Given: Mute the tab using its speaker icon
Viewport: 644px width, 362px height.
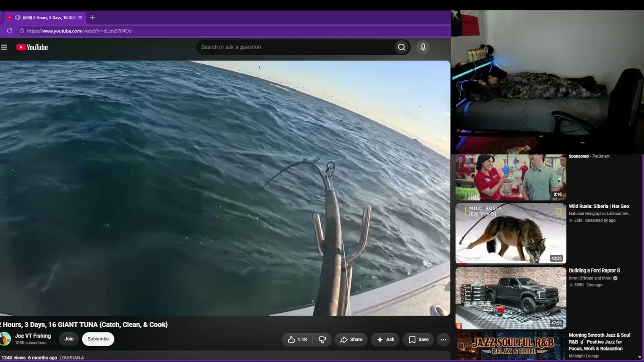Looking at the screenshot, I should [x=17, y=17].
